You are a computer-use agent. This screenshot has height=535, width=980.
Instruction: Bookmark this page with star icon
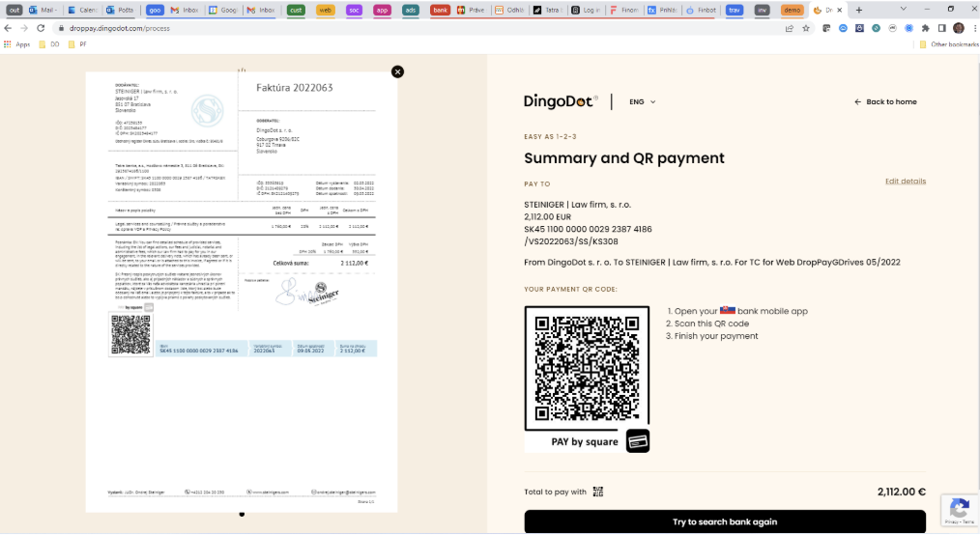[x=806, y=28]
